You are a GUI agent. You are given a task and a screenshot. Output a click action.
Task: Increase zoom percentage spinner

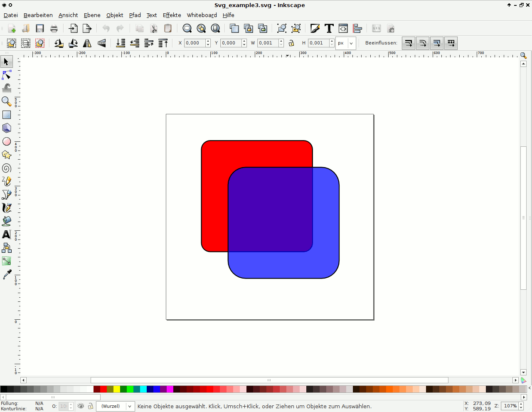pos(521,404)
